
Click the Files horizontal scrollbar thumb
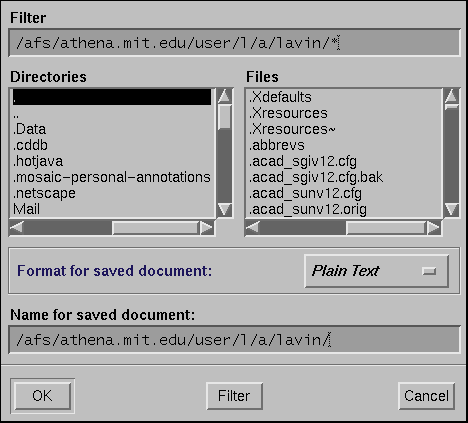point(386,228)
